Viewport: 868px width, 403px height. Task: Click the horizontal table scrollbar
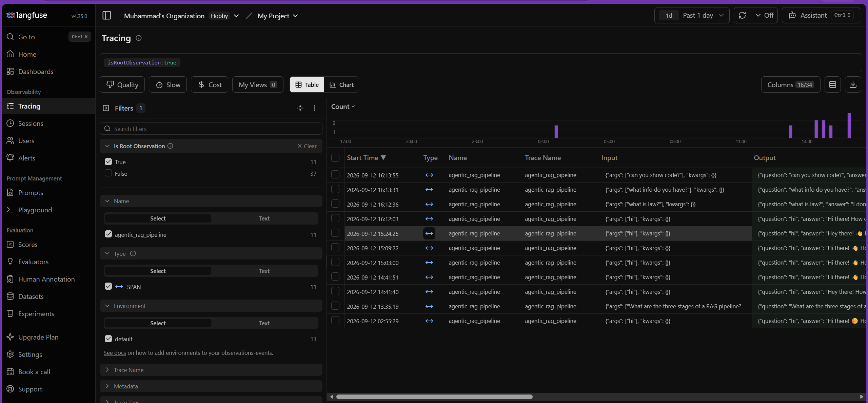pyautogui.click(x=434, y=397)
